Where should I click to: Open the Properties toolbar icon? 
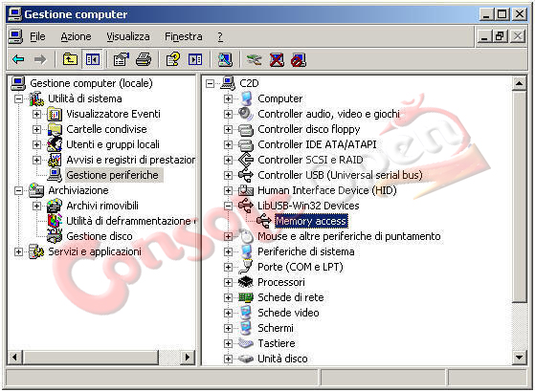click(x=122, y=59)
